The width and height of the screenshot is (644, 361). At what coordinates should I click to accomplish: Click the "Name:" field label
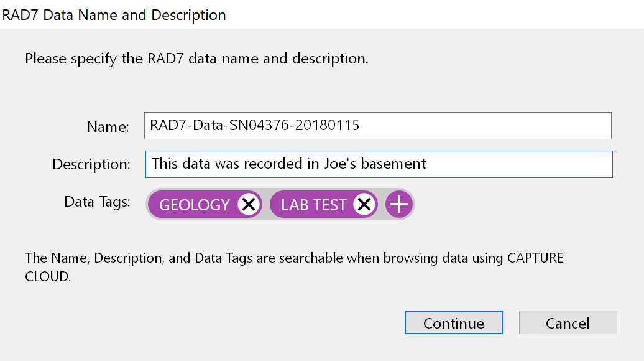(108, 128)
